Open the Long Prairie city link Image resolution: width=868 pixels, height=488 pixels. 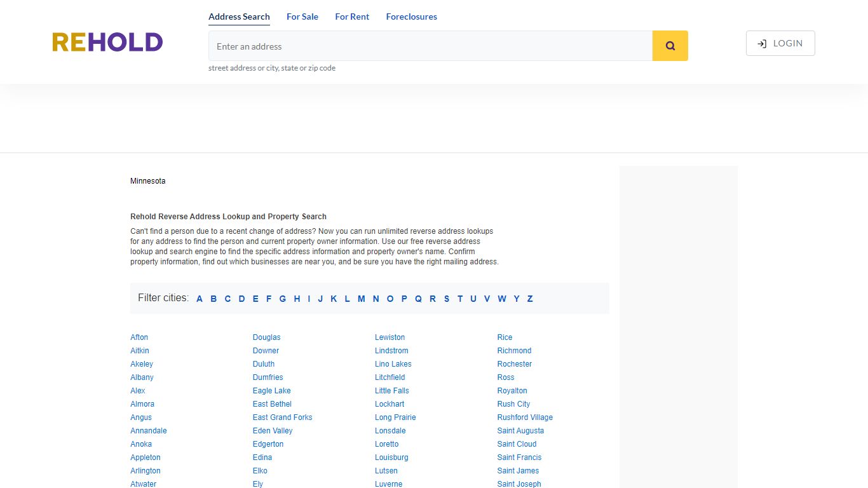tap(395, 417)
